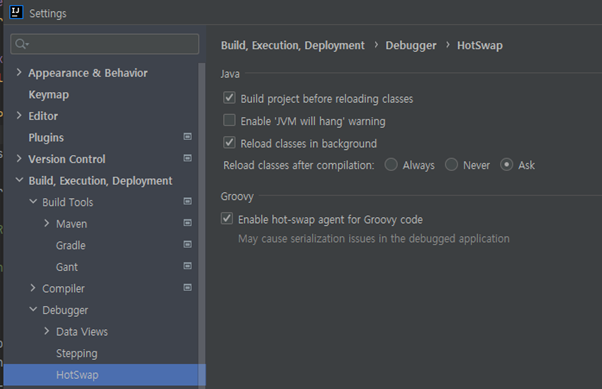Expand the Appearance & Behavior section
The width and height of the screenshot is (602, 389).
(x=19, y=72)
